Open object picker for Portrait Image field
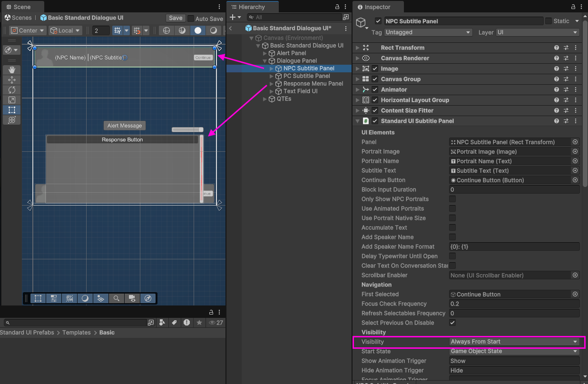This screenshot has width=588, height=384. [x=575, y=151]
